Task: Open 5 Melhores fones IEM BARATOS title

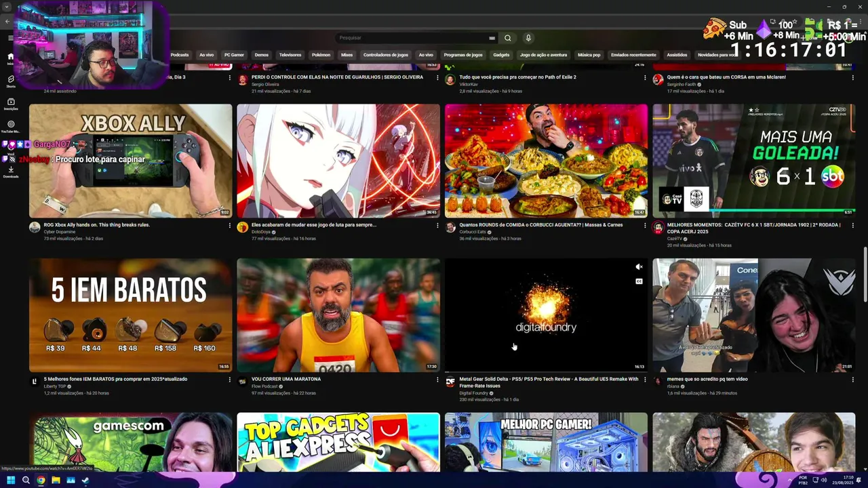Action: [x=115, y=379]
